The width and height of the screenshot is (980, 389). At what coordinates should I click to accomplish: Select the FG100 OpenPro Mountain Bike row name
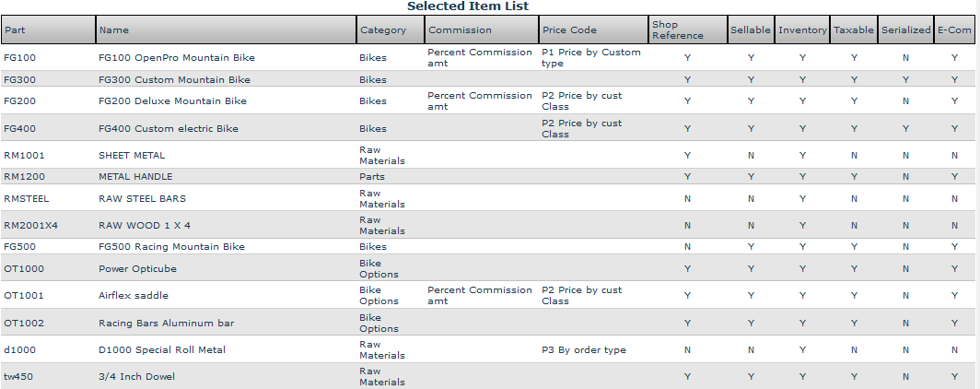(176, 58)
